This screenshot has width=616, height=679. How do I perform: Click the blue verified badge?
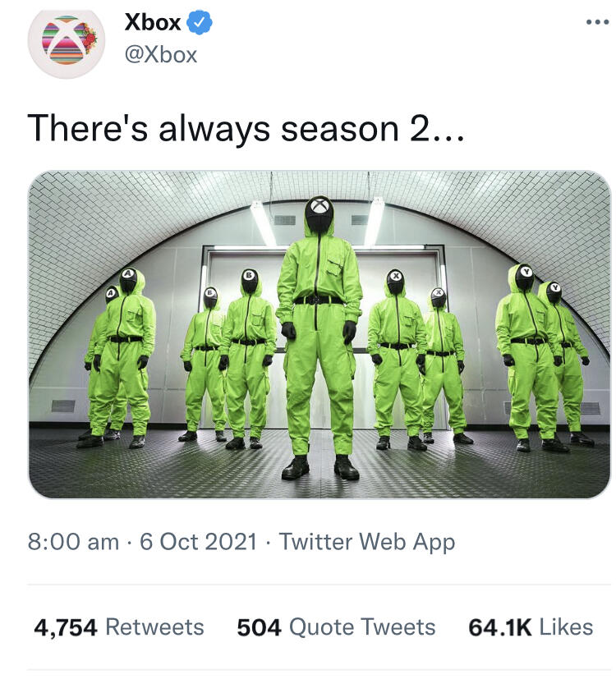[x=200, y=22]
